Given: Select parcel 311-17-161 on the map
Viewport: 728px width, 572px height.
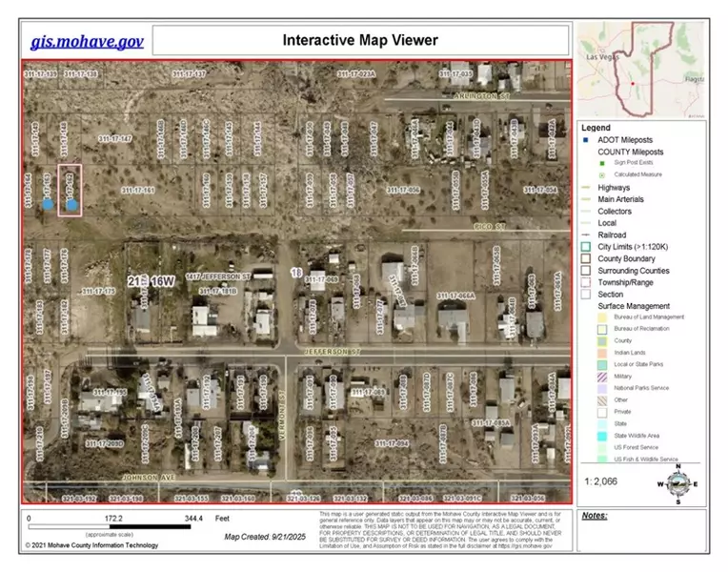Looking at the screenshot, I should coord(137,191).
